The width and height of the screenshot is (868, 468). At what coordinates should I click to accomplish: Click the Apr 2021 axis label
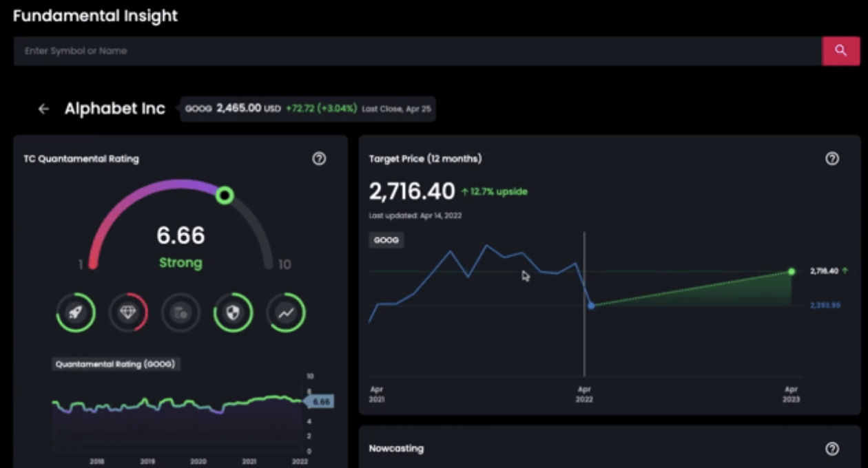378,394
